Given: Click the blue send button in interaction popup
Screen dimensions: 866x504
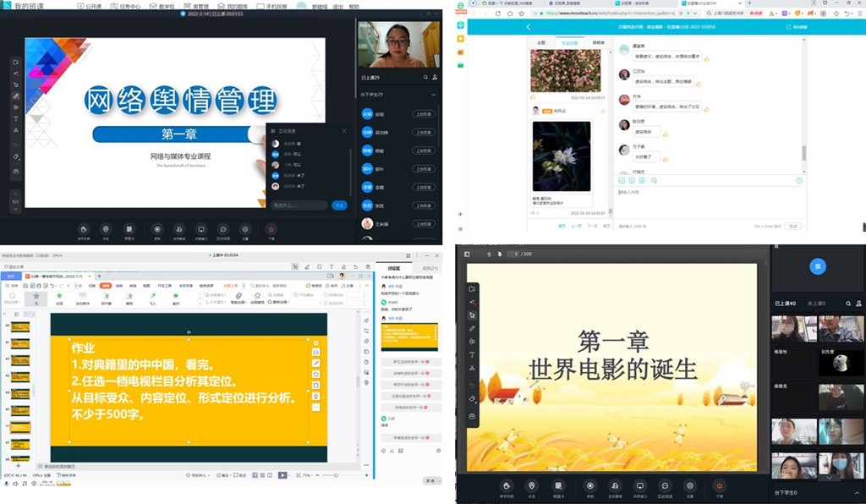Looking at the screenshot, I should pyautogui.click(x=338, y=205).
